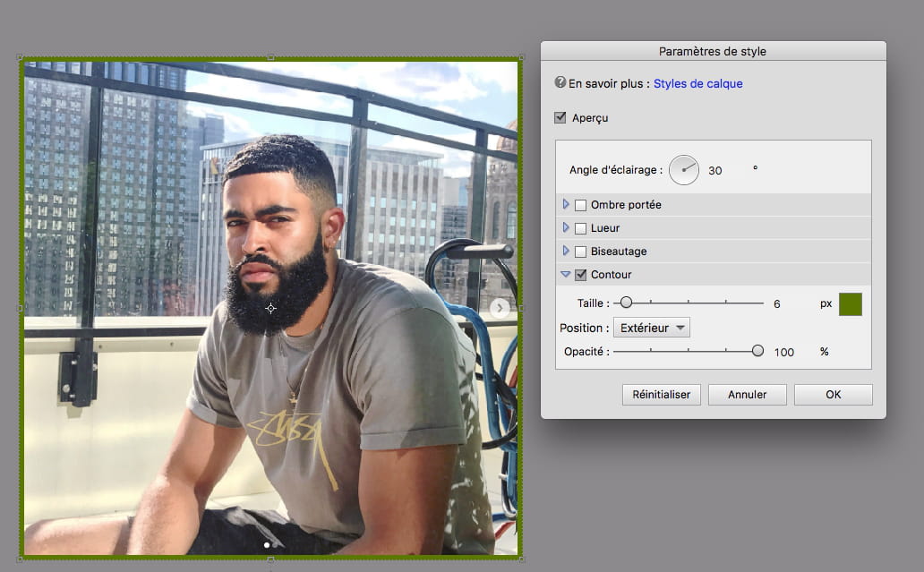Click the next arrow on the photo

coord(500,307)
